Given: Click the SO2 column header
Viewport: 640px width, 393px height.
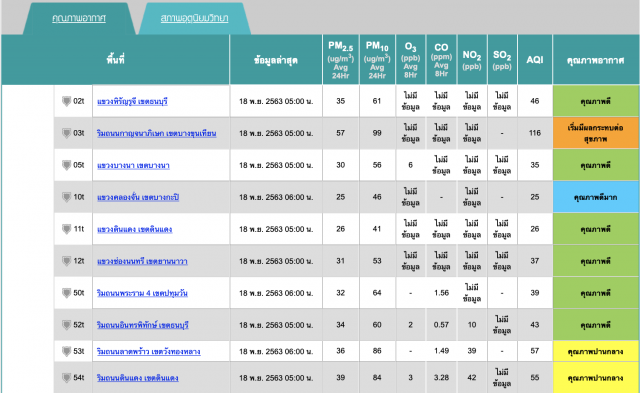Looking at the screenshot, I should click(502, 60).
